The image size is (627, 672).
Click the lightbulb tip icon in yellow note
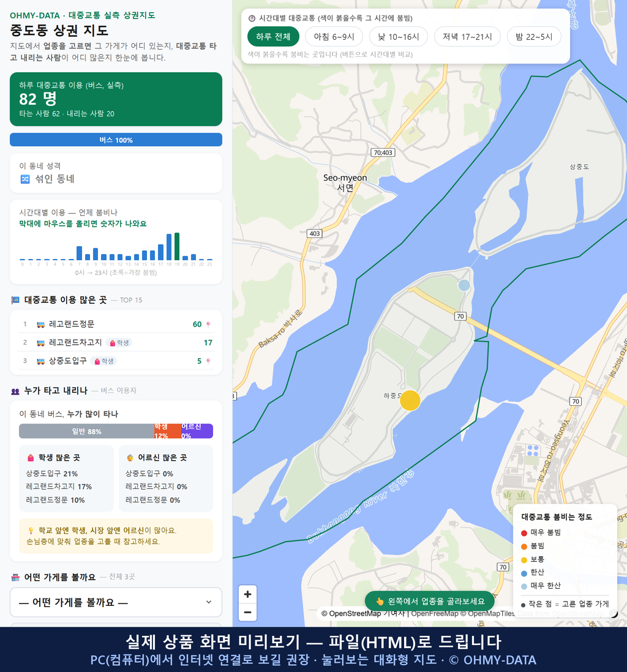31,531
